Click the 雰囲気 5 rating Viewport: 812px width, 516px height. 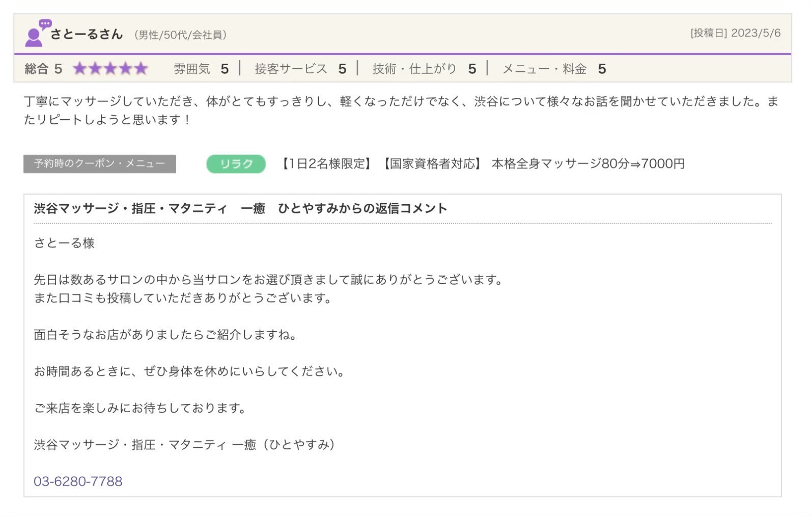pyautogui.click(x=201, y=69)
